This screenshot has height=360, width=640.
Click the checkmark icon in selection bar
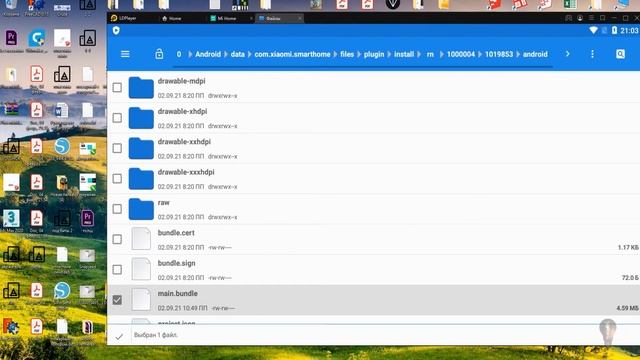(119, 337)
